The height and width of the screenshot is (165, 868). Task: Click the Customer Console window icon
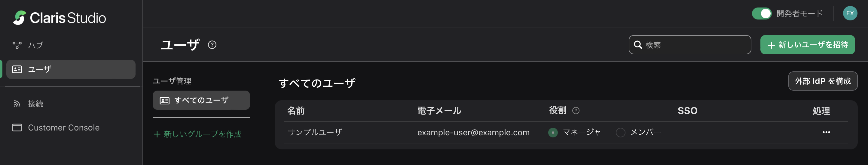(x=17, y=128)
